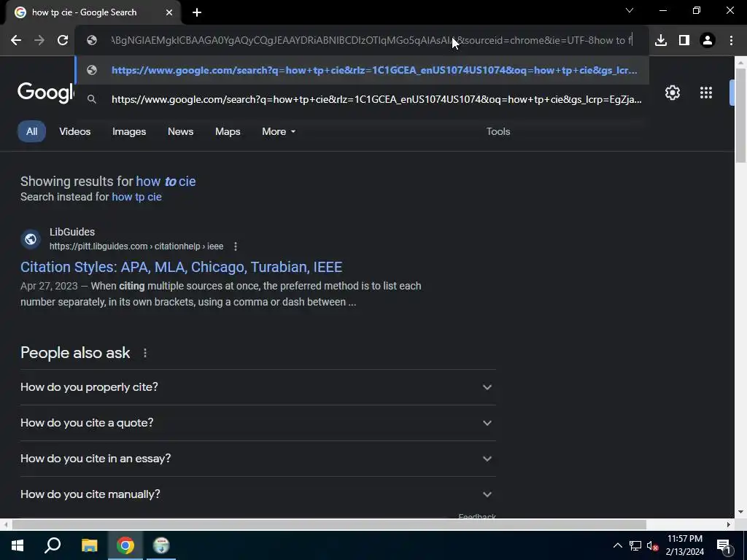Image resolution: width=747 pixels, height=560 pixels.
Task: Open People also ask options dots
Action: 145,353
